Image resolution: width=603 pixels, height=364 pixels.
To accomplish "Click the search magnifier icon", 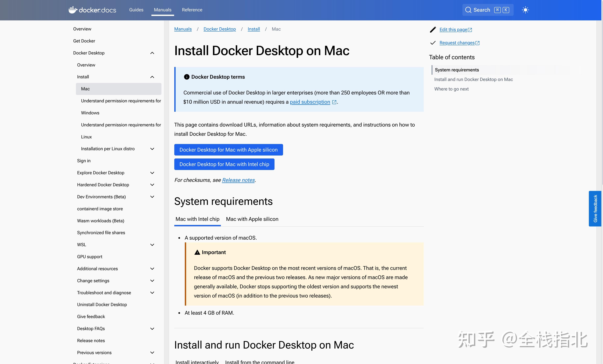I will tap(468, 10).
